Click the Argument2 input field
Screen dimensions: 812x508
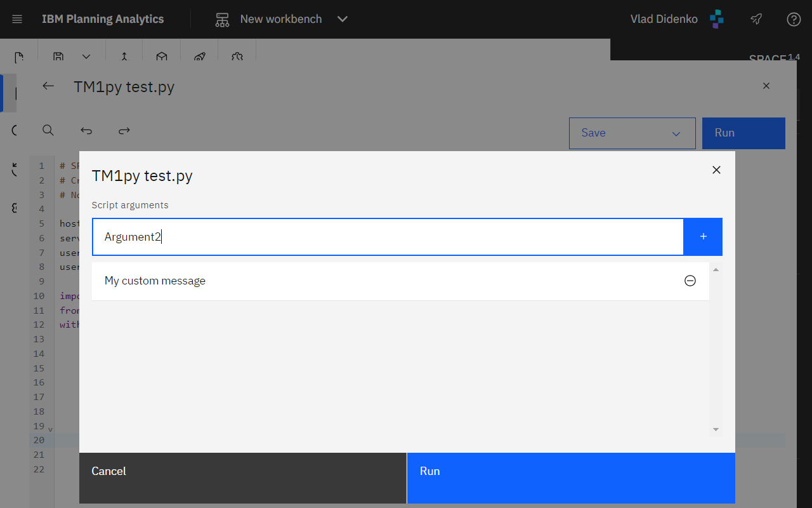(x=388, y=237)
